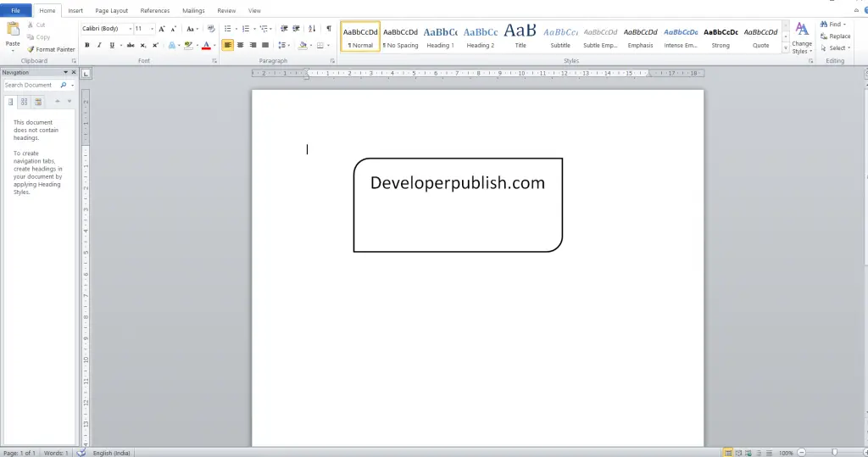Open the View tab
The height and width of the screenshot is (457, 868).
point(254,10)
